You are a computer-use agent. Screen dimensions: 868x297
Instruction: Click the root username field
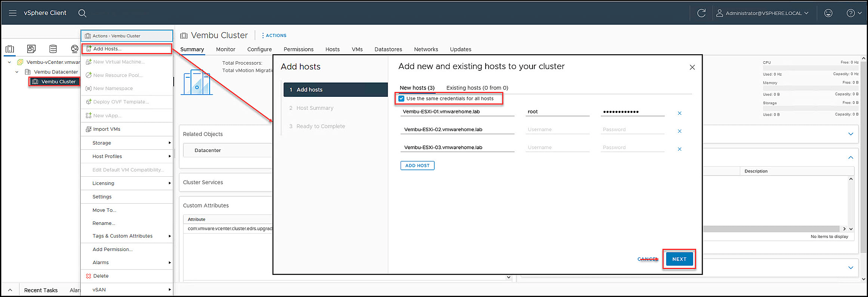(558, 112)
